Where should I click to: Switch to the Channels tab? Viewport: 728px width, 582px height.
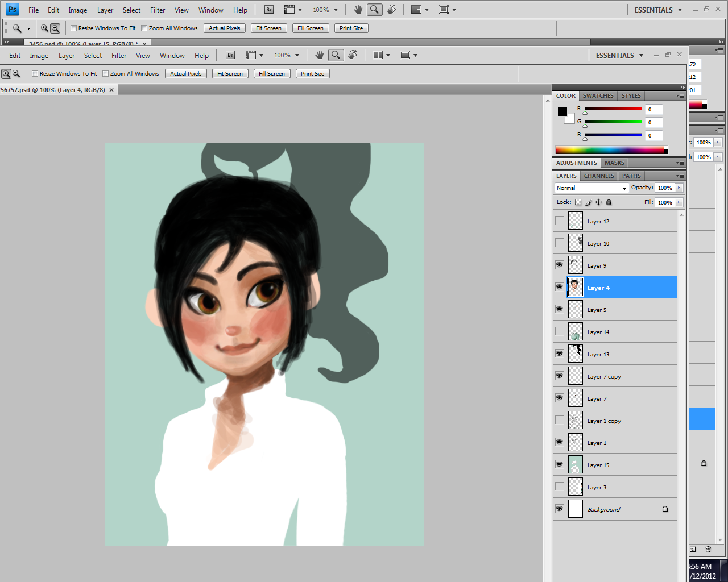pos(599,176)
